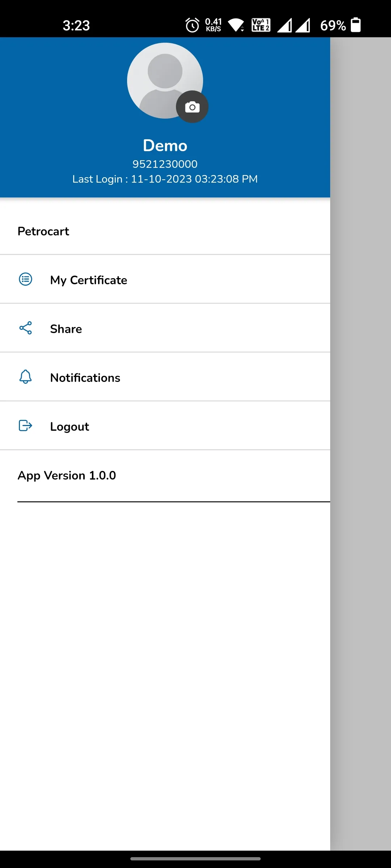
Task: Click the My Certificate list icon
Action: 25,279
